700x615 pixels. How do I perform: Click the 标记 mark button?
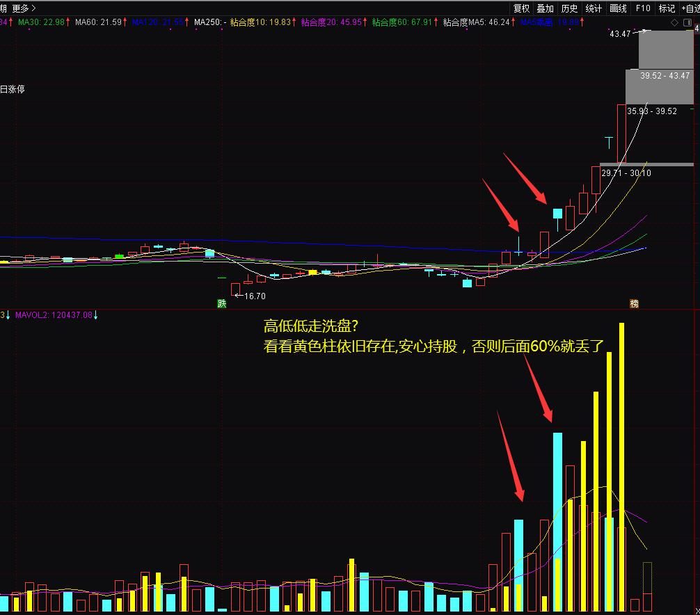click(x=667, y=8)
